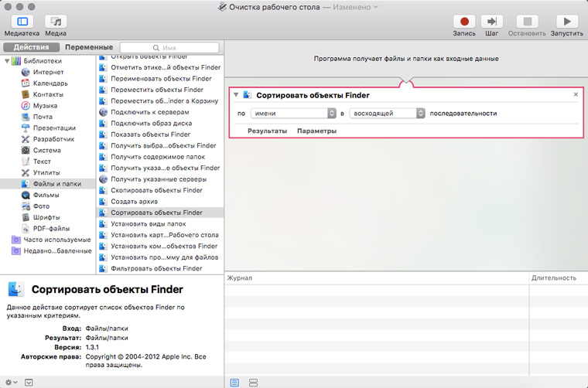
Task: Click the Имя search field
Action: click(169, 48)
